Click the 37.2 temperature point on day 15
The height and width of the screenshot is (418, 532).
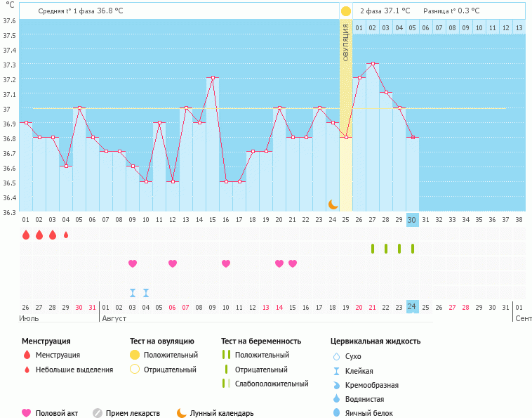213,77
